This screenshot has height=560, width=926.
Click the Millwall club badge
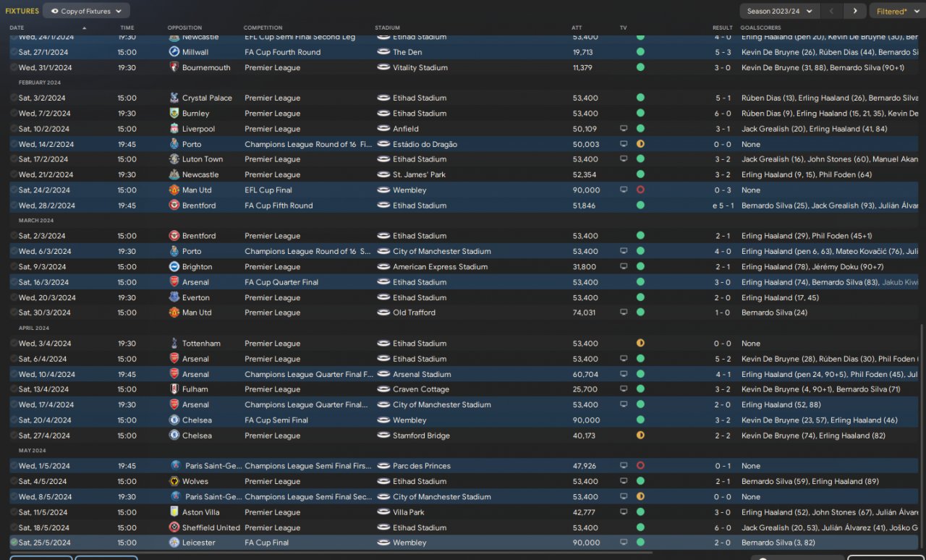[174, 52]
